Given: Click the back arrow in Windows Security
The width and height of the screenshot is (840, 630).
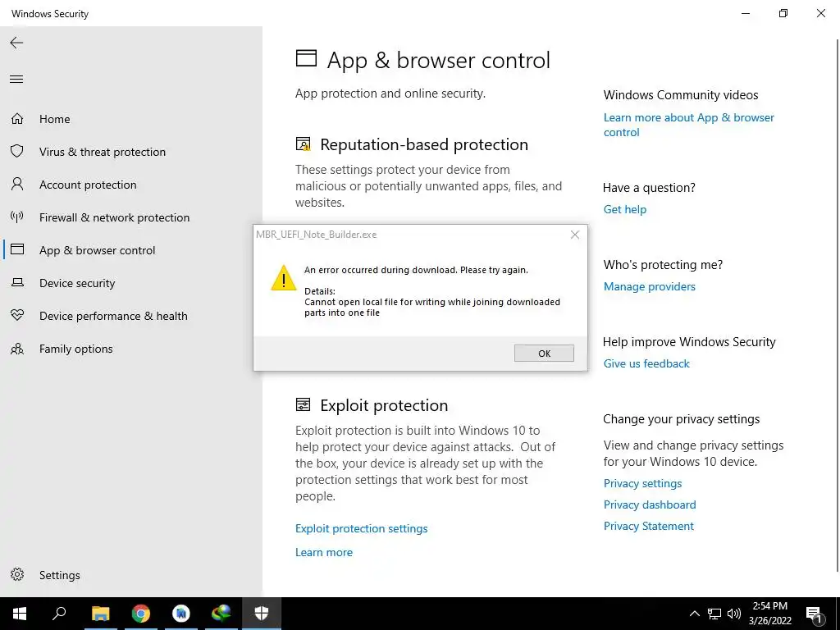Looking at the screenshot, I should coord(16,43).
